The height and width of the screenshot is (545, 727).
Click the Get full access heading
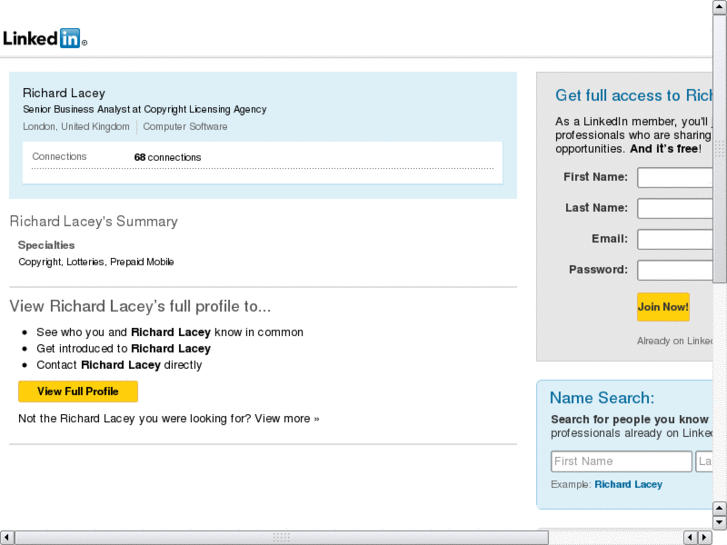coord(634,96)
